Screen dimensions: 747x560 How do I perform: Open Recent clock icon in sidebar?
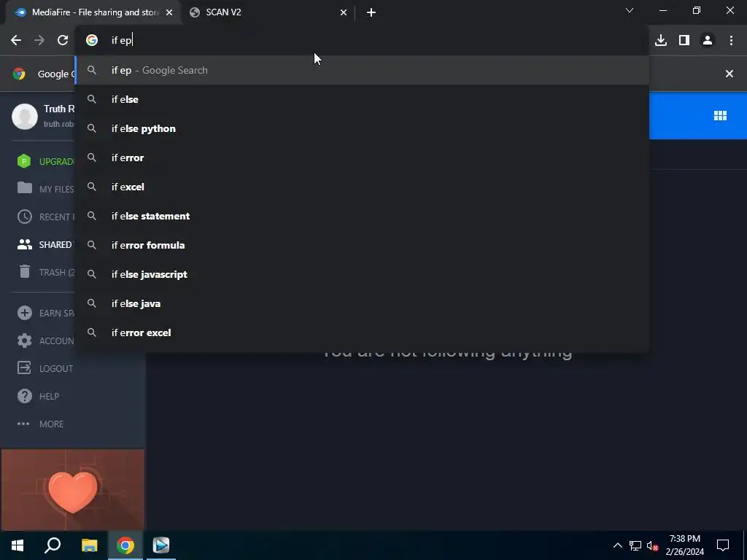click(24, 217)
